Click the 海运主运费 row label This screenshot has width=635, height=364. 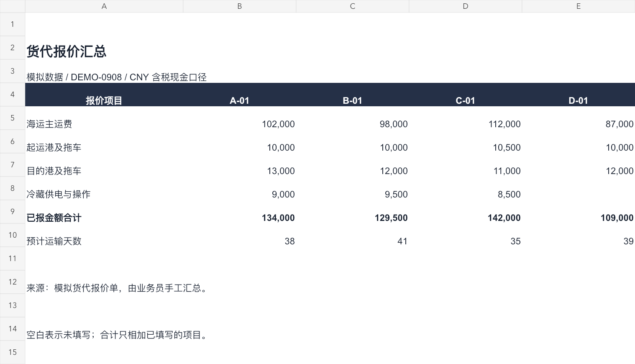(x=49, y=124)
